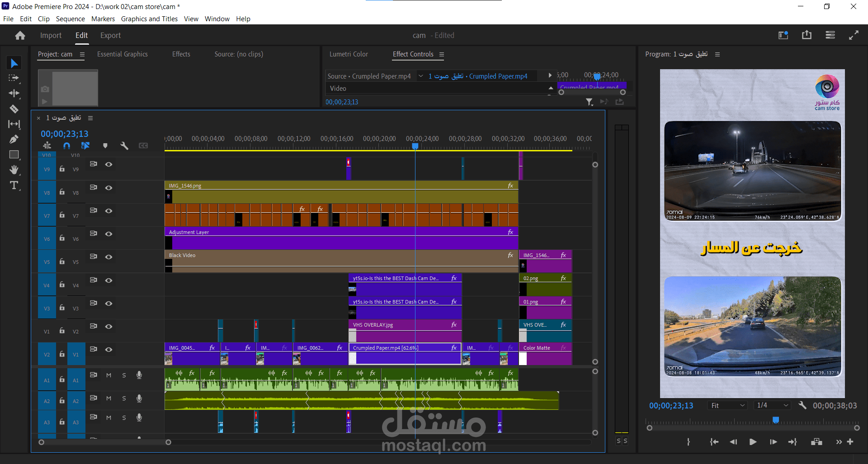Open the Program monitor panel menu
The image size is (868, 464).
click(717, 54)
